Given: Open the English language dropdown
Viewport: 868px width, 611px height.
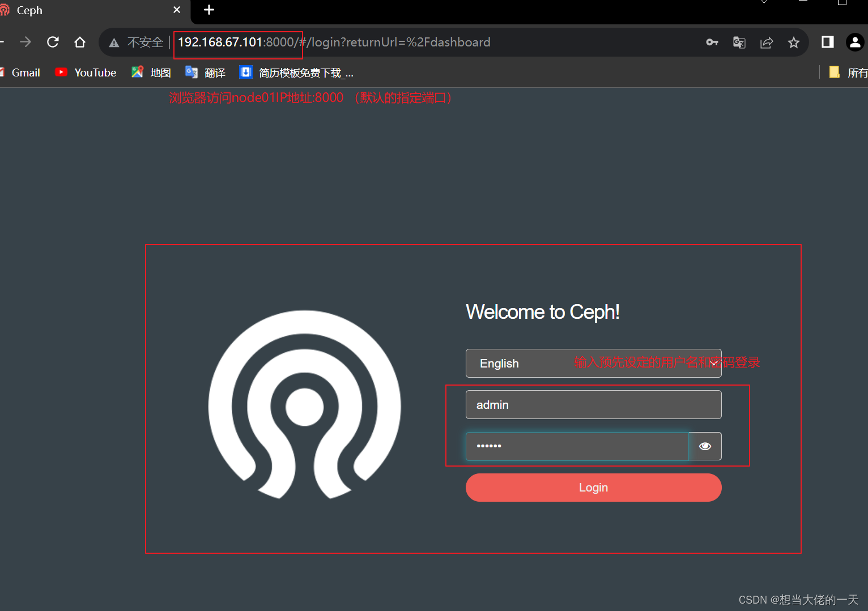Looking at the screenshot, I should coord(593,364).
